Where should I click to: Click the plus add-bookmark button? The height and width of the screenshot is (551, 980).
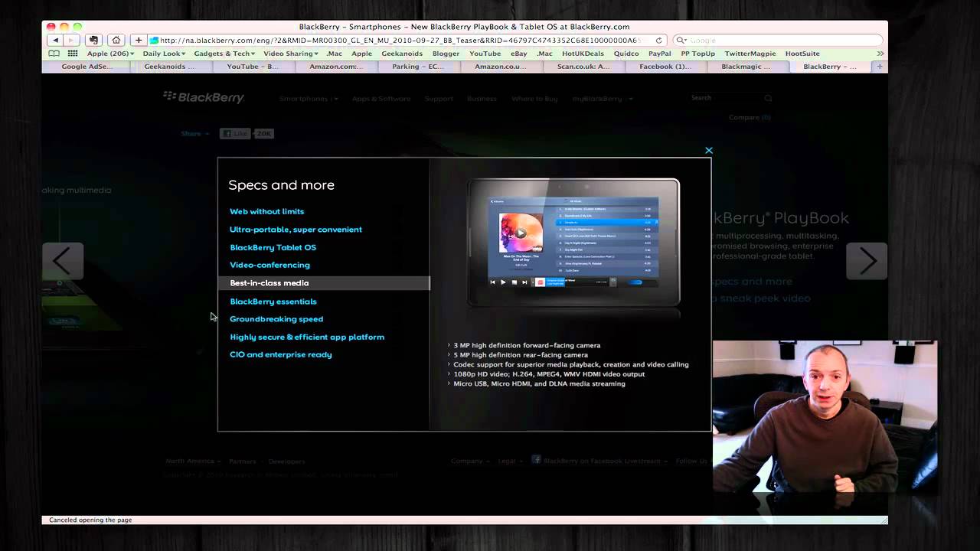tap(139, 40)
